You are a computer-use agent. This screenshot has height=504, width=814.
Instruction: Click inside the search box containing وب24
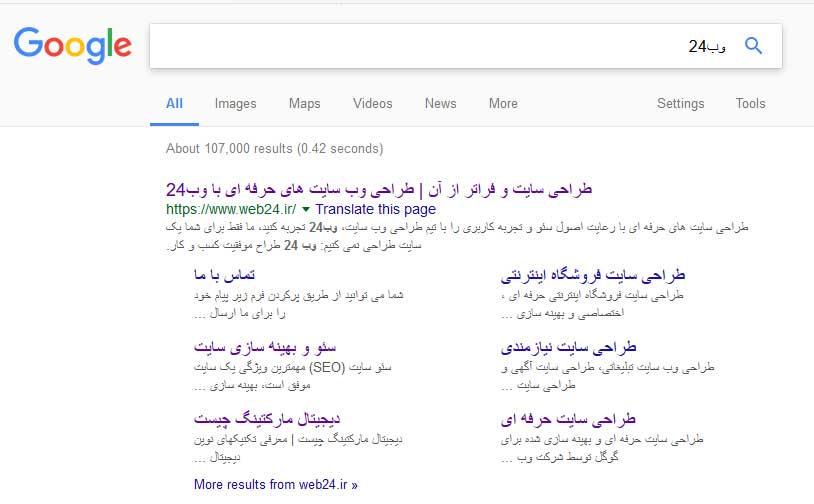466,46
